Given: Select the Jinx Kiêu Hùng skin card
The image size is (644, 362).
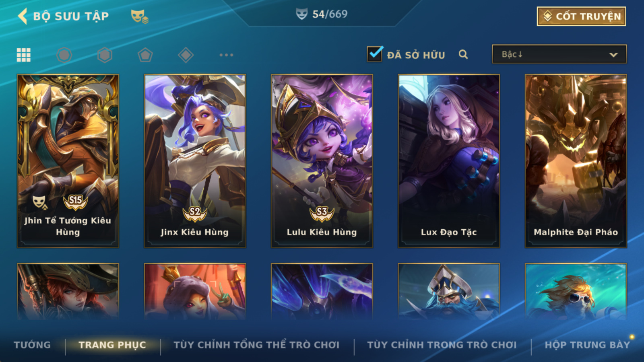Looking at the screenshot, I should click(x=195, y=161).
